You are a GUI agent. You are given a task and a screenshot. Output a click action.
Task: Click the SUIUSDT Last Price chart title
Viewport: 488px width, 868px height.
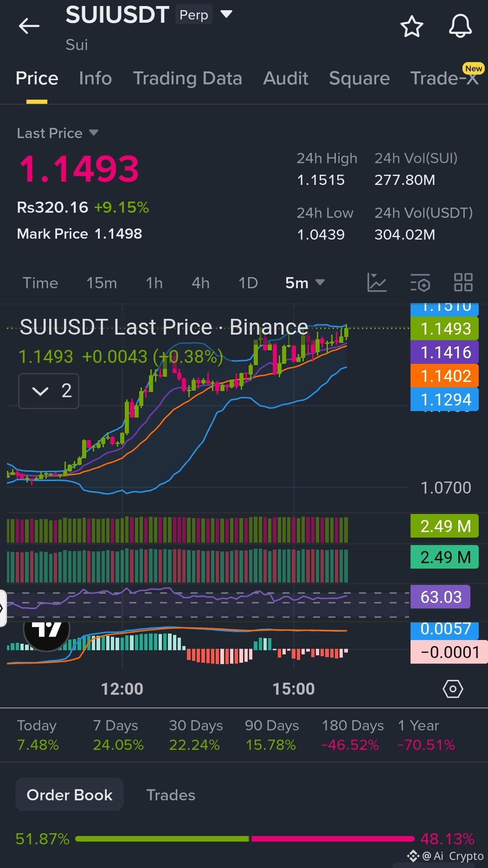(164, 327)
